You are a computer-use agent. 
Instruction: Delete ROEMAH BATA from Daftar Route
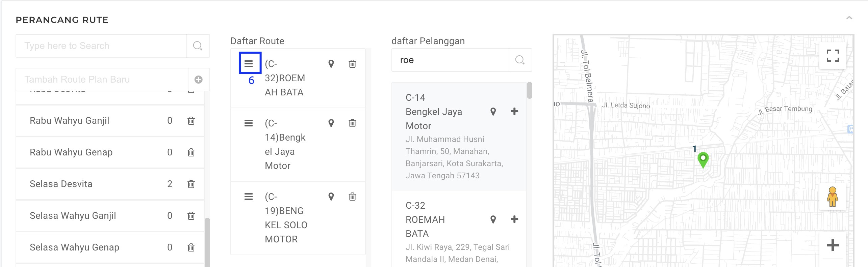tap(352, 64)
